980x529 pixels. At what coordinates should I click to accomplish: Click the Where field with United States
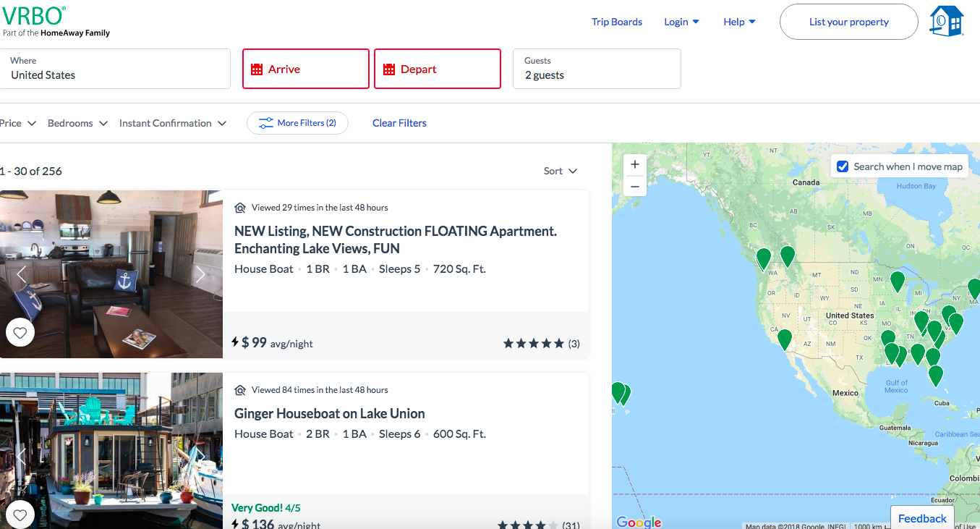click(x=115, y=69)
